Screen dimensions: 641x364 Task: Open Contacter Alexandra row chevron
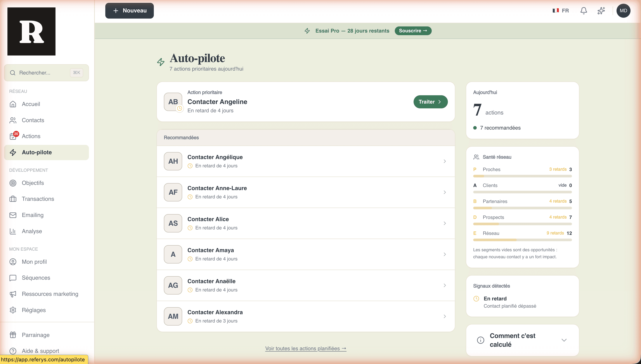[445, 316]
